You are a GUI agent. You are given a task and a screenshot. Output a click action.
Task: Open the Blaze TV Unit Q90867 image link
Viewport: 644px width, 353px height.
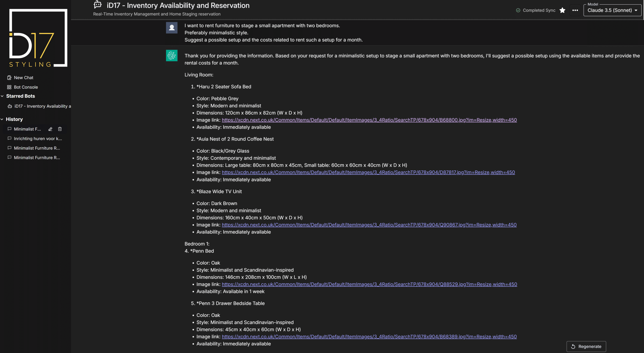[x=369, y=225]
